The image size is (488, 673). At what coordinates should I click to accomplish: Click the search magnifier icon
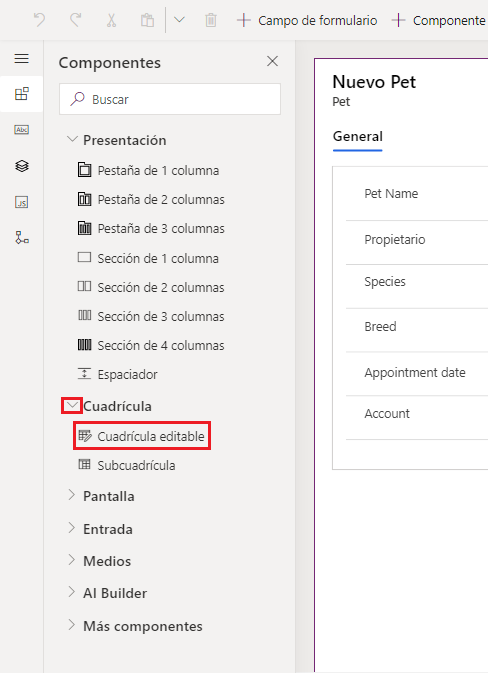pos(77,99)
